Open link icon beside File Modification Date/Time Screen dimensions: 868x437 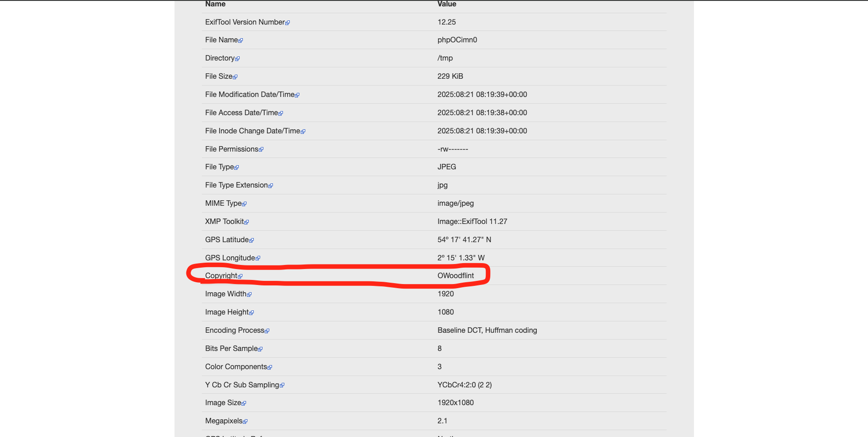point(297,95)
